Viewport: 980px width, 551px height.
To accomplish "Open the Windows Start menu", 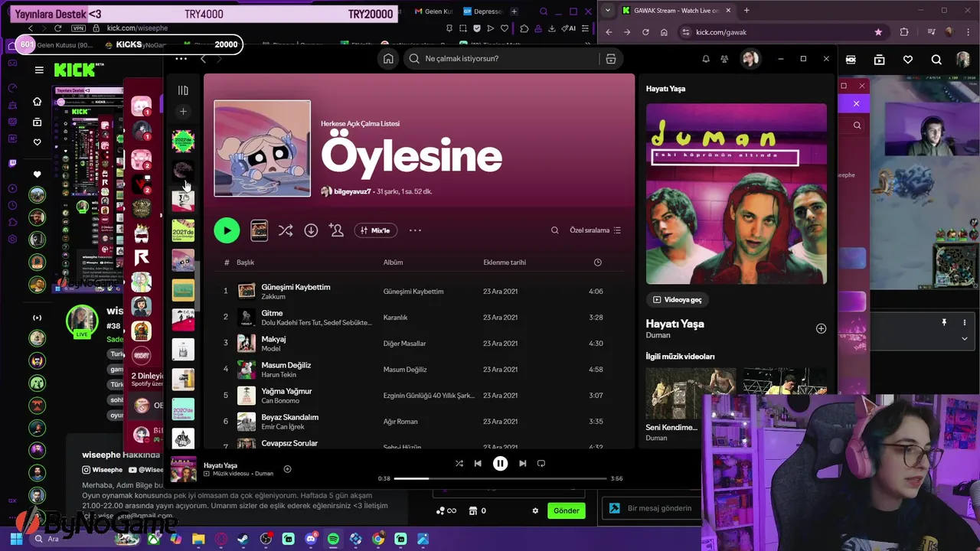I will (16, 539).
